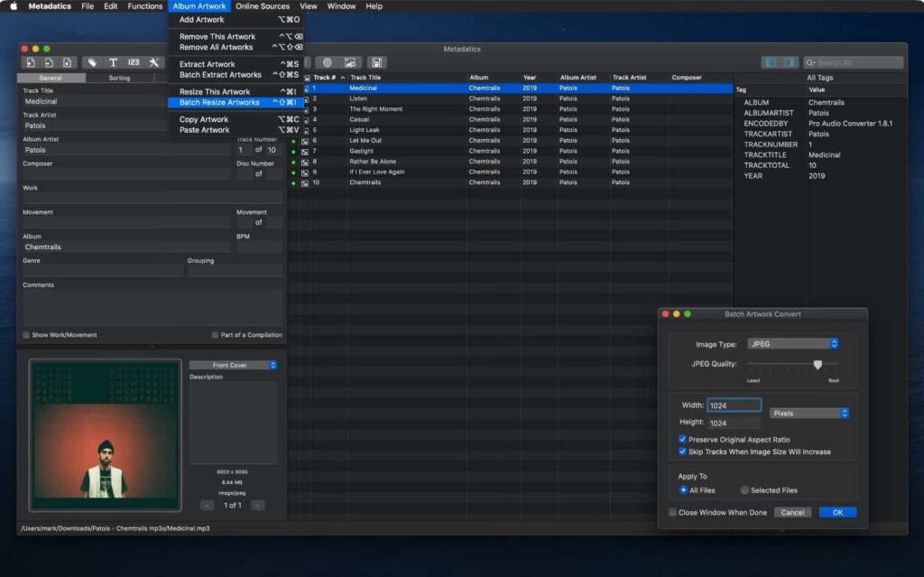Viewport: 924px width, 577px height.
Task: Open the Image Type JPEG dropdown
Action: pos(794,344)
